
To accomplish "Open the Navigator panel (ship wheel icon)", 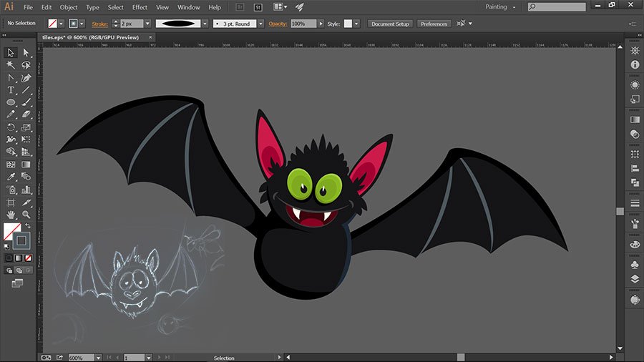I will [635, 51].
